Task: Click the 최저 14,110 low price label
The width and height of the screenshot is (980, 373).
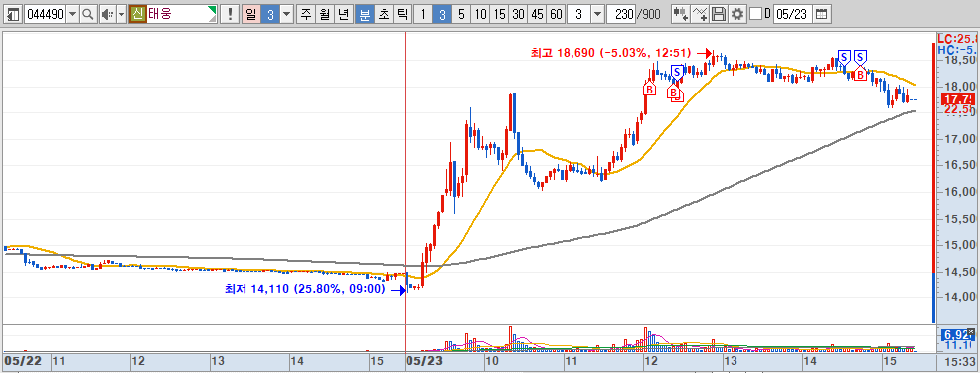Action: [x=304, y=289]
